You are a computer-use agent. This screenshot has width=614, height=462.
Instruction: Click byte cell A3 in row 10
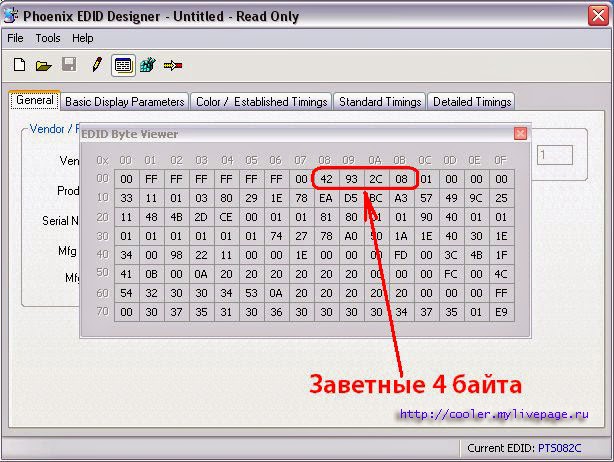tap(401, 198)
